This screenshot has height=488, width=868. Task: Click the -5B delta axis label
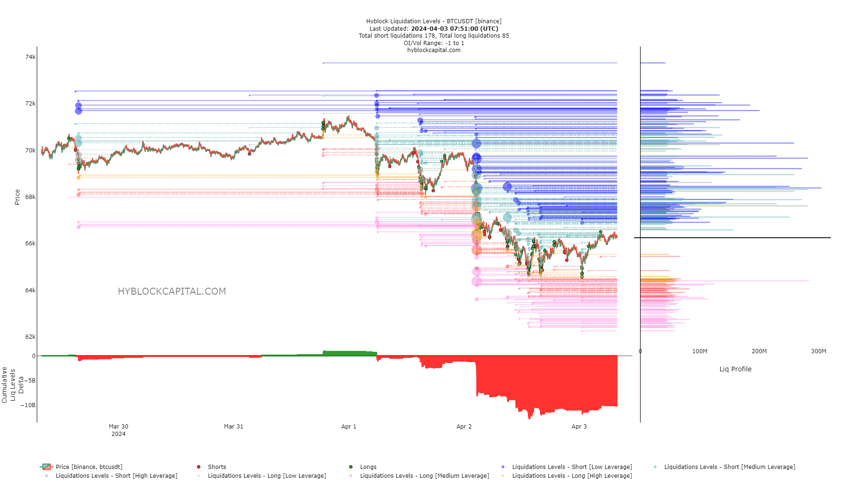coord(30,381)
